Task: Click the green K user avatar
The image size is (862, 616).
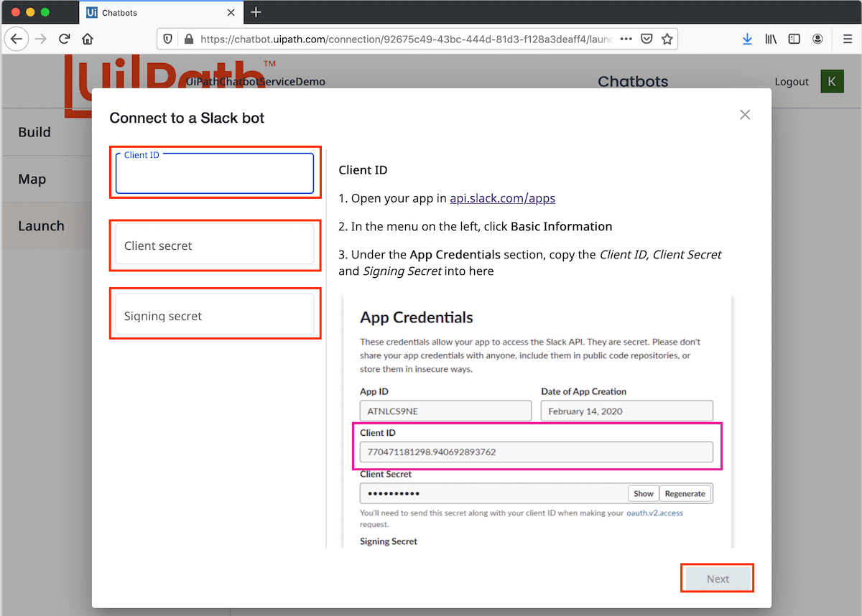Action: (832, 81)
